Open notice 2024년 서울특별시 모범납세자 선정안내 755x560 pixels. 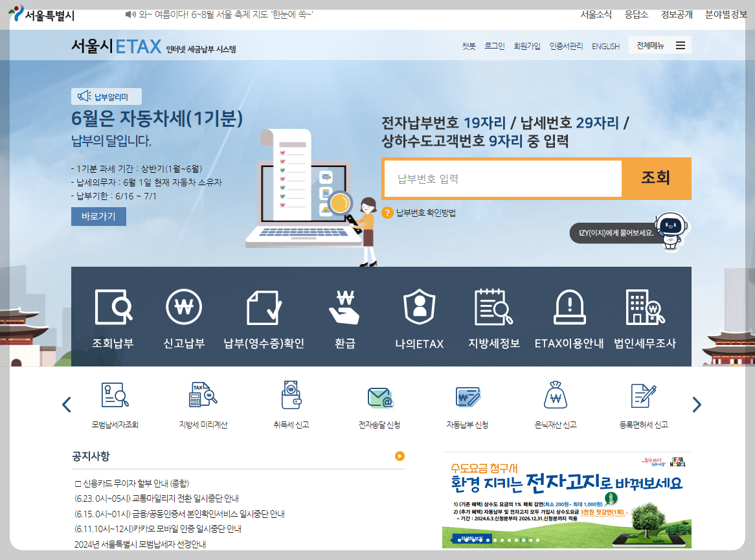click(x=140, y=544)
